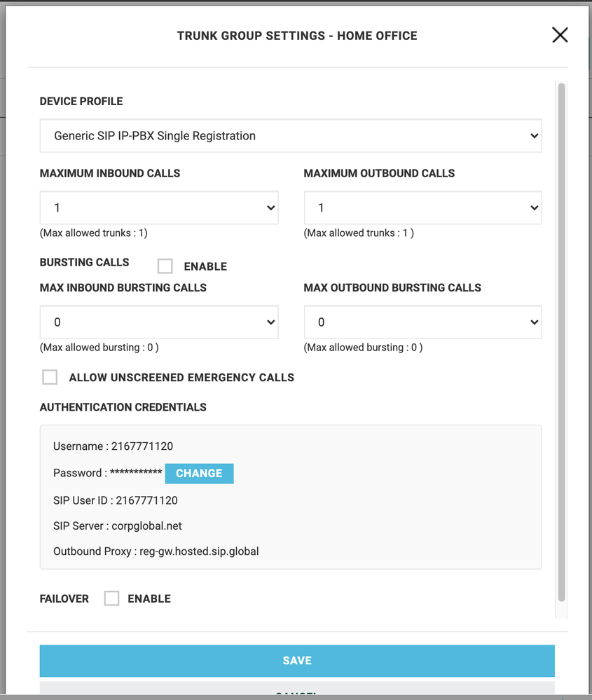The height and width of the screenshot is (700, 592).
Task: Open Max Inbound Bursting Calls selector
Action: 159,322
